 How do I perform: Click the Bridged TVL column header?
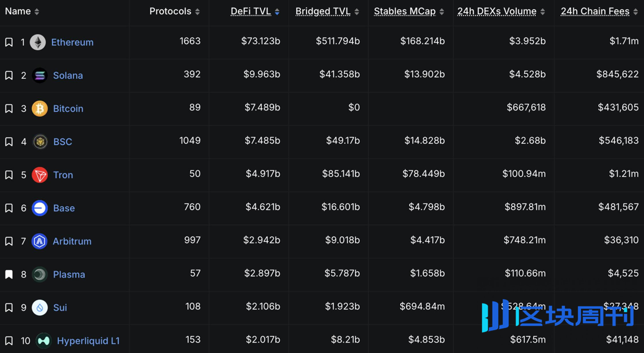(323, 11)
